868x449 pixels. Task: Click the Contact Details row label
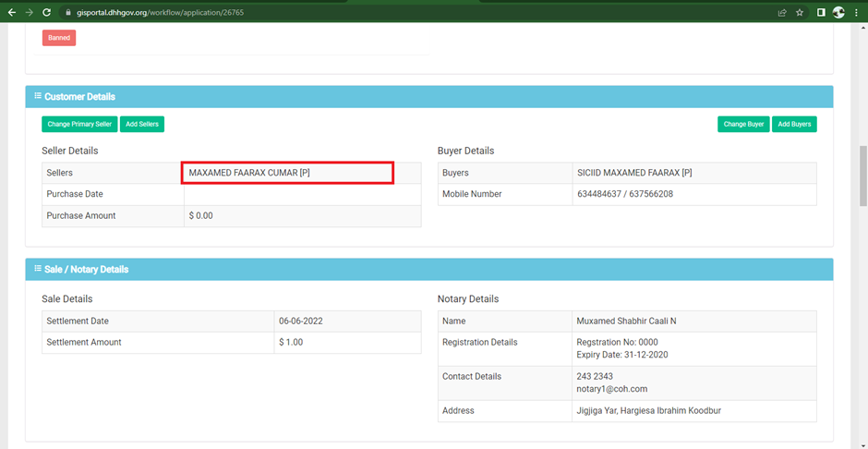pos(472,376)
